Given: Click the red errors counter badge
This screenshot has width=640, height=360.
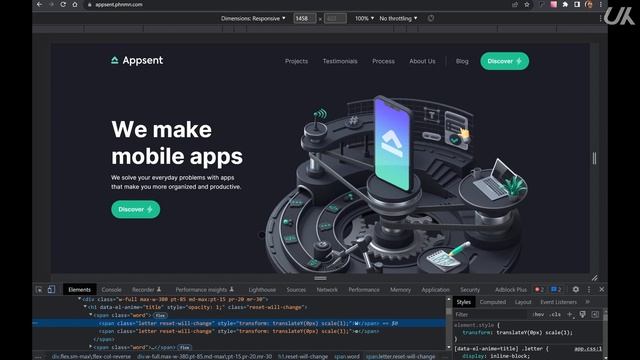Looking at the screenshot, I should [x=539, y=289].
